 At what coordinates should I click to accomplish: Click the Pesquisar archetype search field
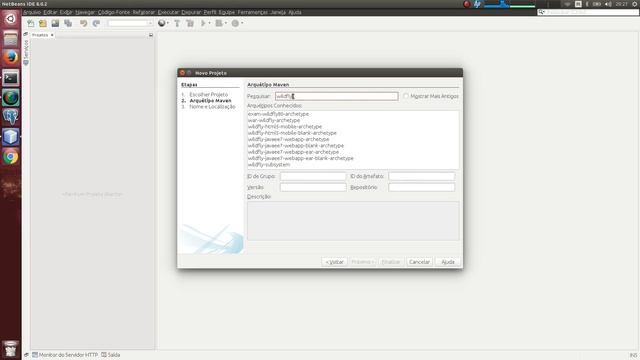pos(337,96)
